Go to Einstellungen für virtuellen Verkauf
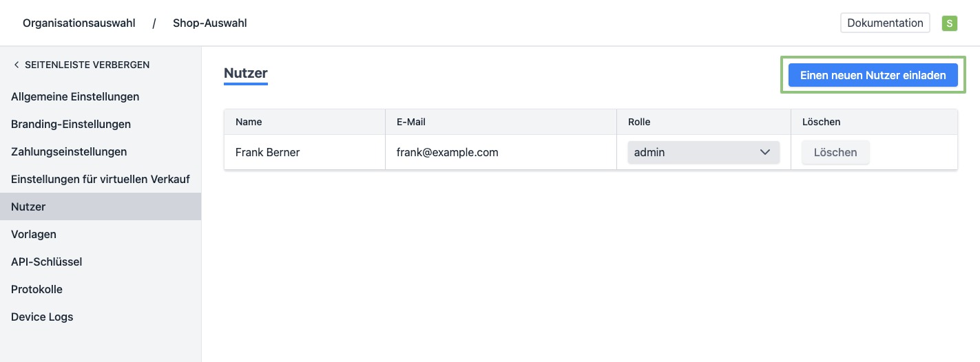 [101, 179]
